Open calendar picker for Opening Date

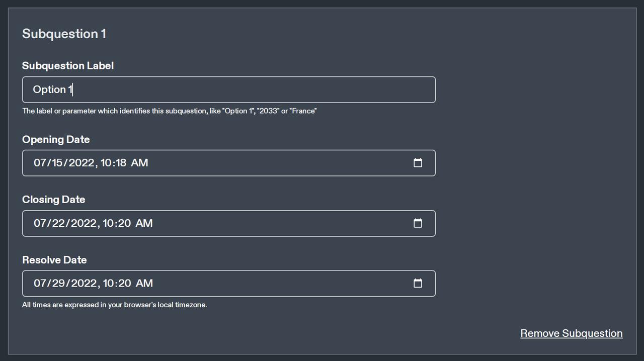point(418,162)
